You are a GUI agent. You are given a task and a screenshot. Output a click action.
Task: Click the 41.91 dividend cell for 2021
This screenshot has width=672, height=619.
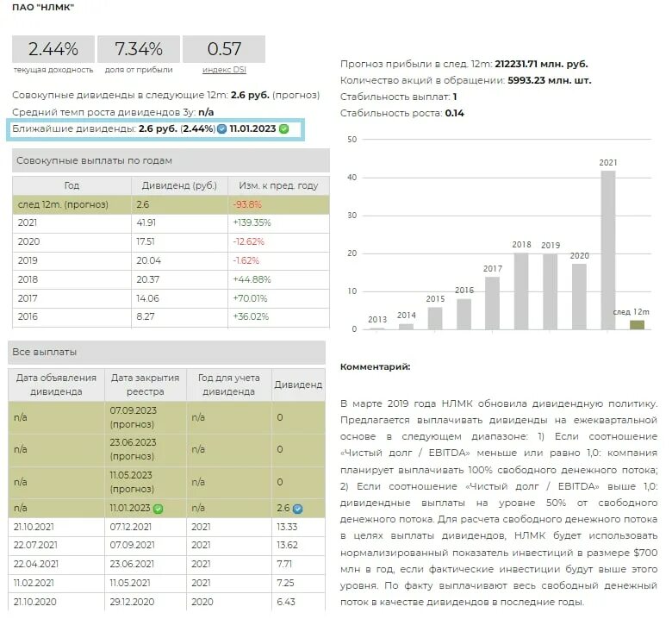146,222
